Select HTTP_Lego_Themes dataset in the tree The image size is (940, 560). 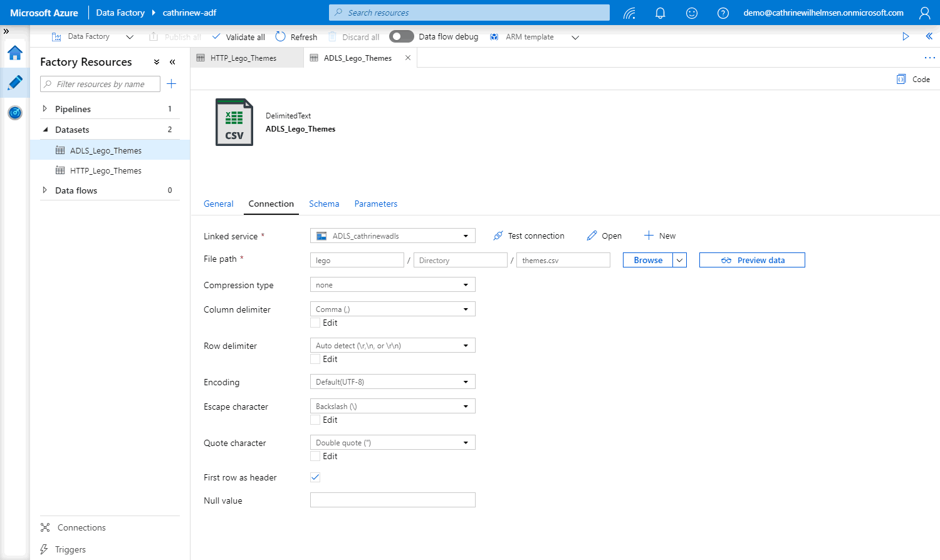coord(105,171)
